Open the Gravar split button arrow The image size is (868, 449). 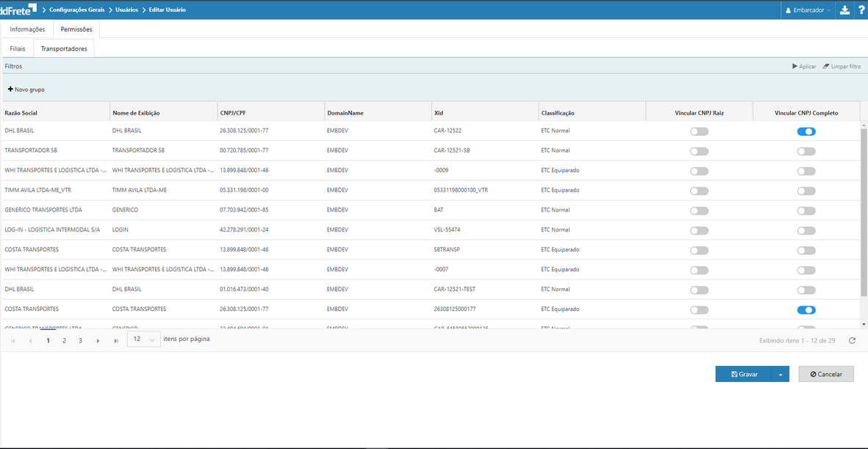[780, 374]
